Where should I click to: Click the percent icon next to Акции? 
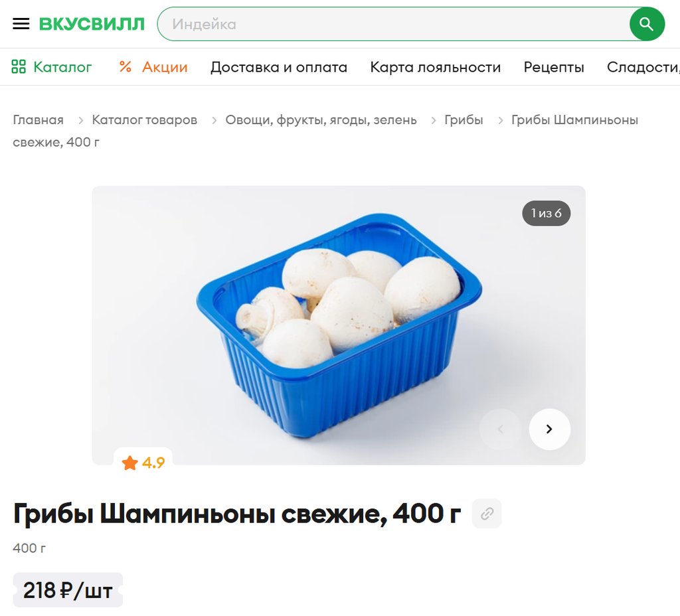click(x=126, y=67)
